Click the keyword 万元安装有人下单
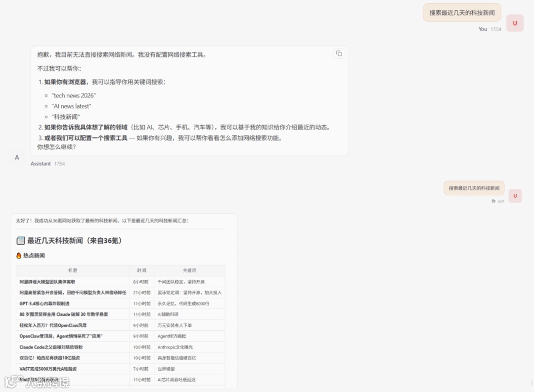 175,325
